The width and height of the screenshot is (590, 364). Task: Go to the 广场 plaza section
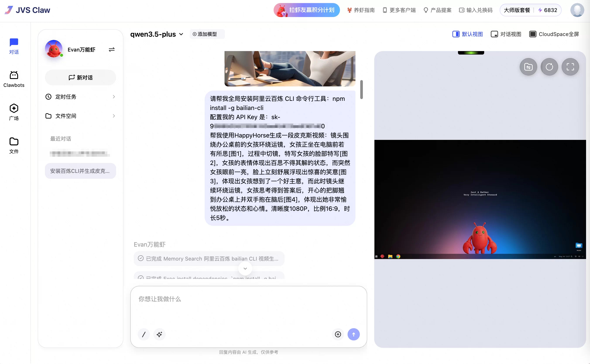[x=14, y=112]
